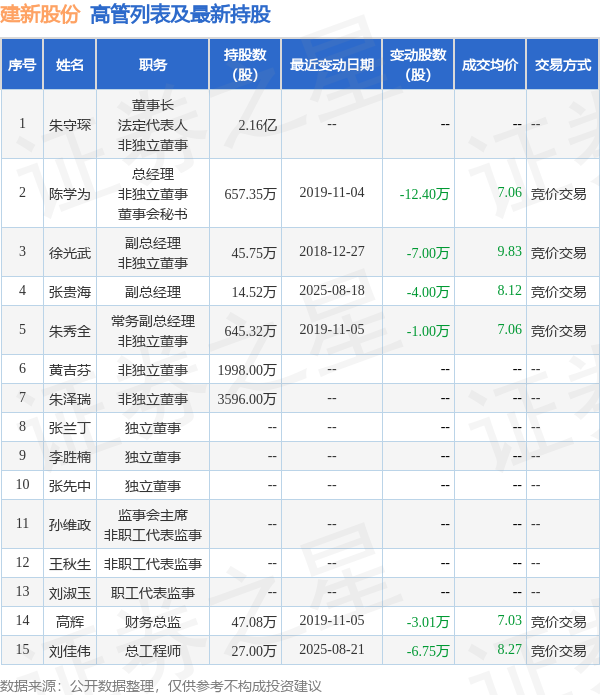Viewport: 600px width, 695px height.
Task: Select the name 朱守琛
Action: click(x=70, y=125)
